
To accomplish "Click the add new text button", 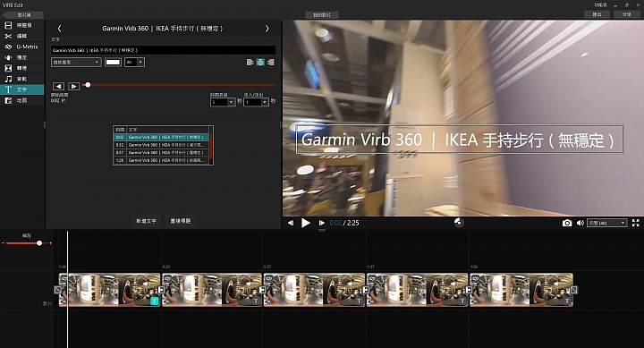I will point(146,221).
